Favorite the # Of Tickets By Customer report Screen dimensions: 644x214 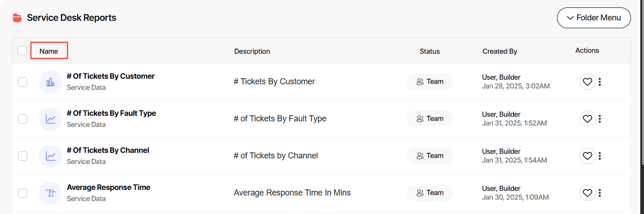pyautogui.click(x=587, y=82)
